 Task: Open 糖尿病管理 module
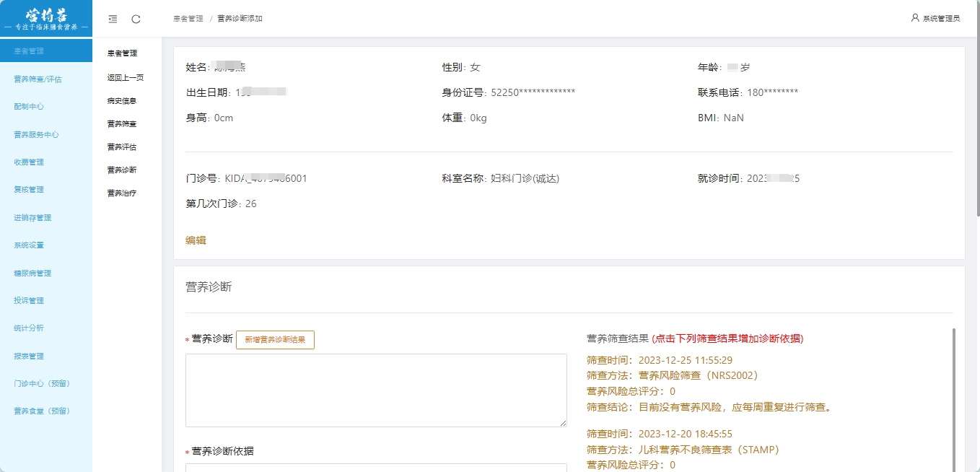pyautogui.click(x=32, y=273)
